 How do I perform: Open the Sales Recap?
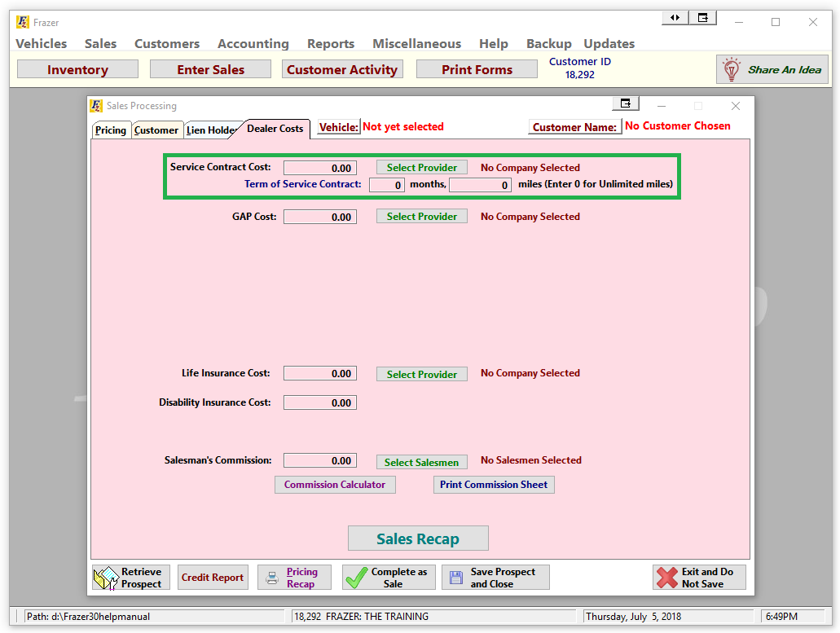pos(418,538)
